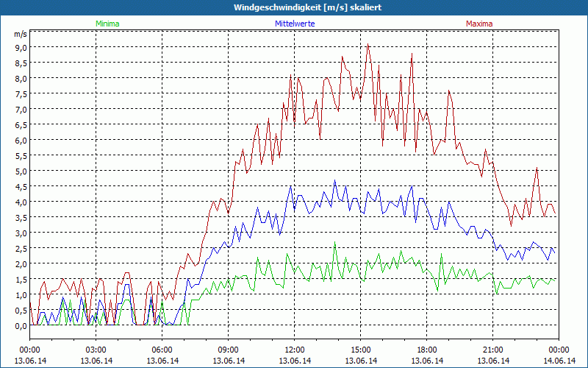Viewport: 588px width, 368px height.
Task: Click the '7,5' y-axis value
Action: pyautogui.click(x=21, y=94)
